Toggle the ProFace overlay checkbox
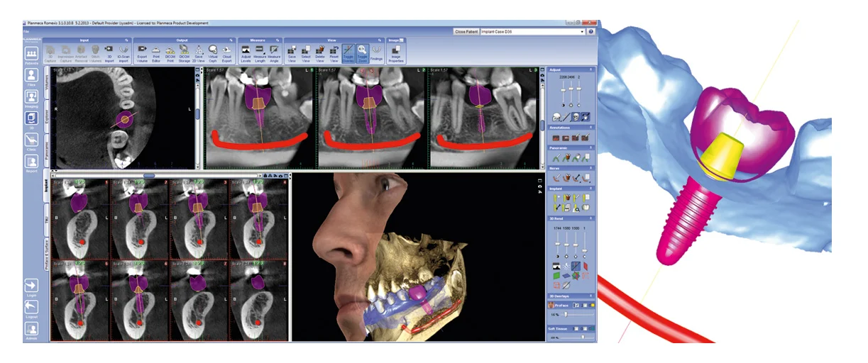 coord(577,305)
